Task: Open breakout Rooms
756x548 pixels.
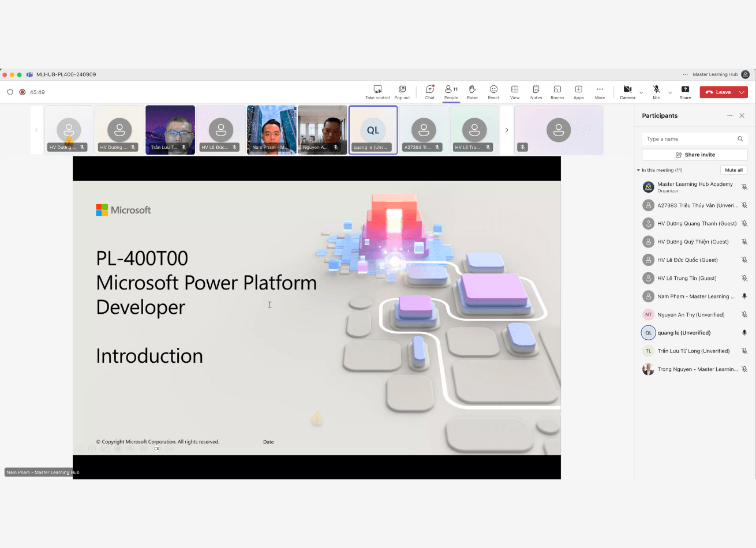Action: point(557,92)
